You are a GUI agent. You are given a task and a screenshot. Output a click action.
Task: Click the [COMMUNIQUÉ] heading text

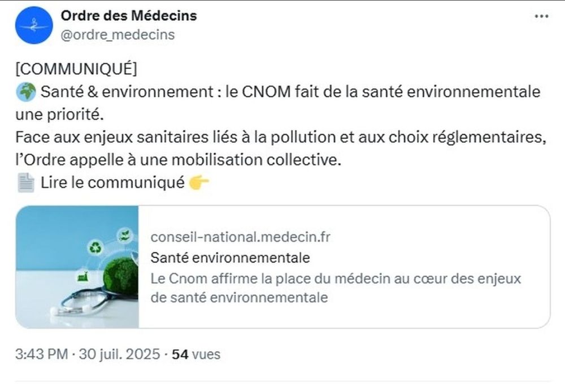coord(76,68)
